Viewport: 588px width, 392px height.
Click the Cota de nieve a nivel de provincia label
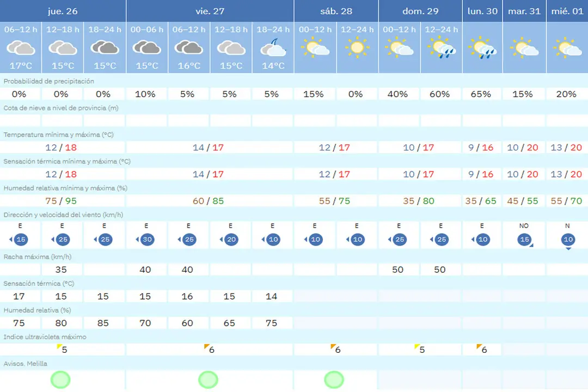(x=61, y=108)
